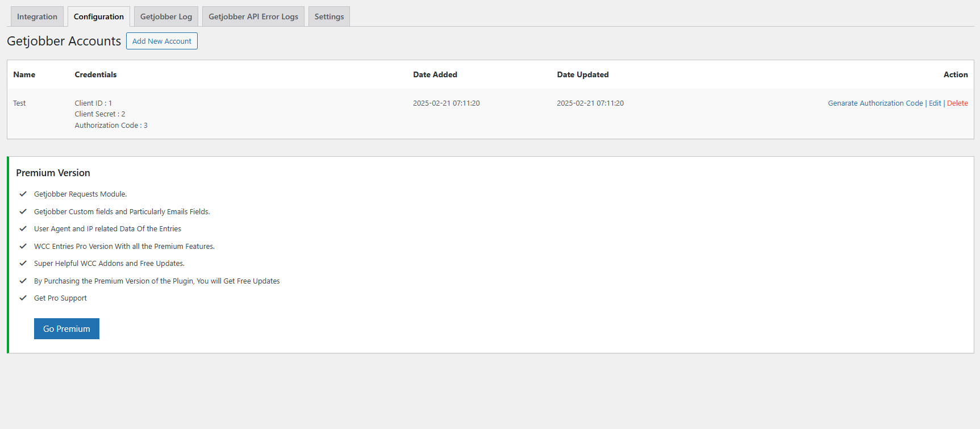Click 'By Purchasing the Premium Version' text
Image resolution: width=980 pixels, height=429 pixels.
pyautogui.click(x=157, y=281)
